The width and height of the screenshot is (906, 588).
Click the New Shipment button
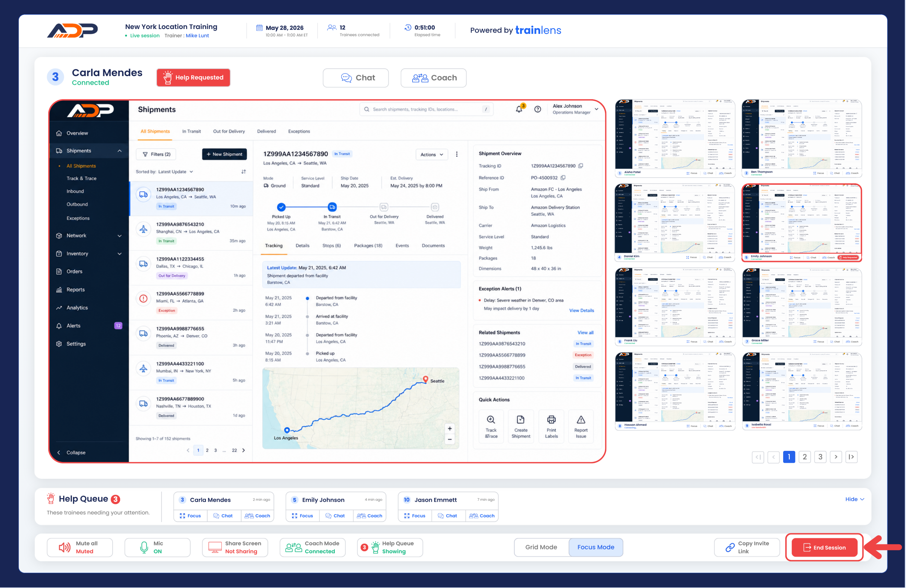224,154
